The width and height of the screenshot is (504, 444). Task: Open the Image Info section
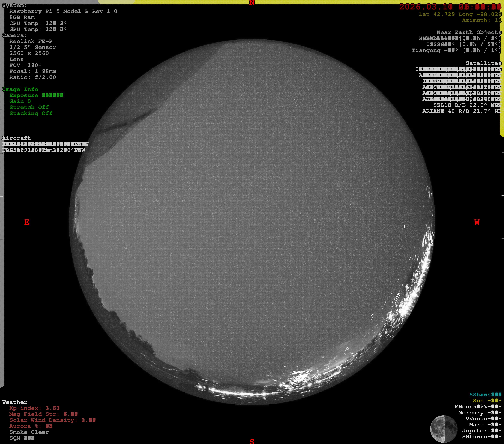20,89
